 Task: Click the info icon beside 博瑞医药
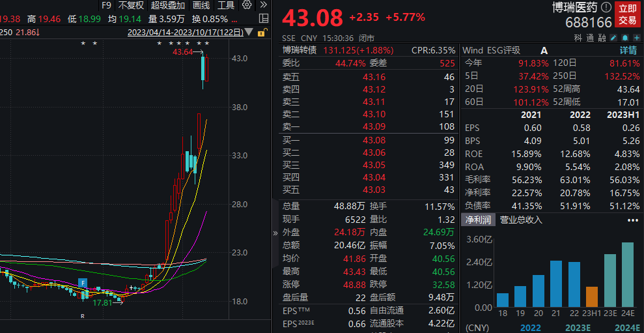pos(606,7)
